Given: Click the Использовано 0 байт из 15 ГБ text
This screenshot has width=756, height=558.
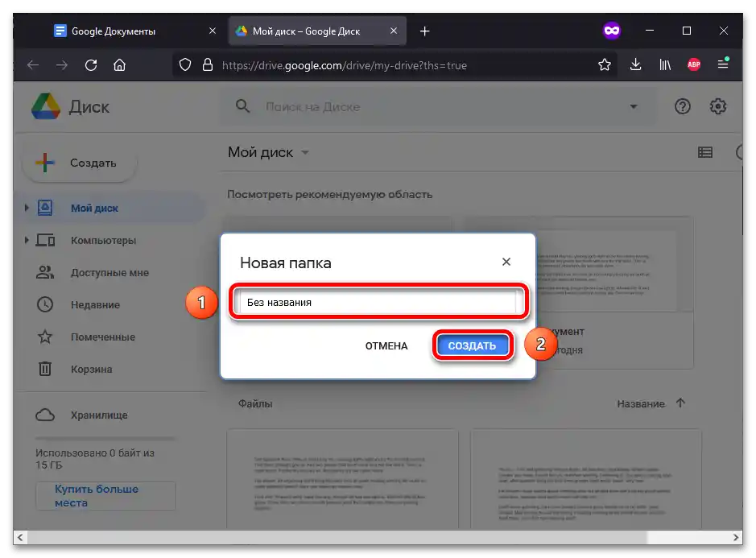Looking at the screenshot, I should point(94,459).
